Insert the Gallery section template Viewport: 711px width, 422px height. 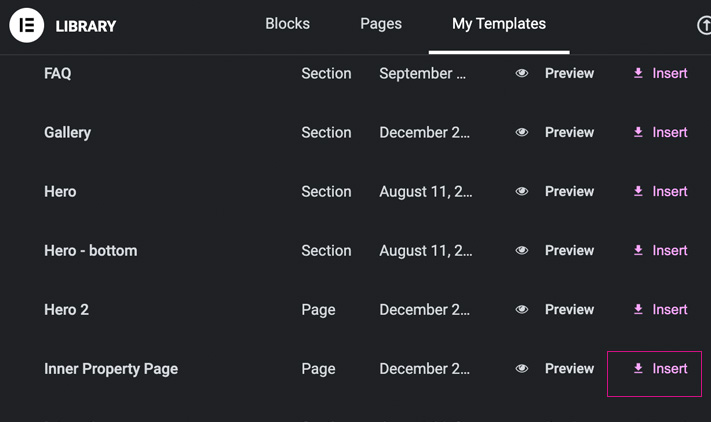660,132
